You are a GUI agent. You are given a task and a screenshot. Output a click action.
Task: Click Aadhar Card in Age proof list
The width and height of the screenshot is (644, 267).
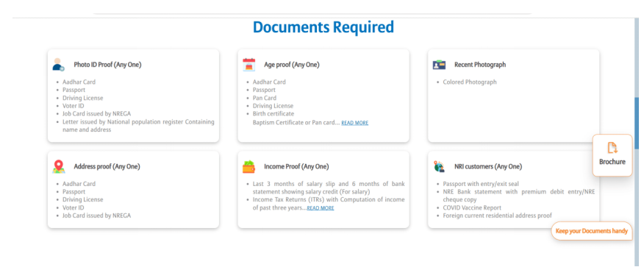[x=269, y=82]
